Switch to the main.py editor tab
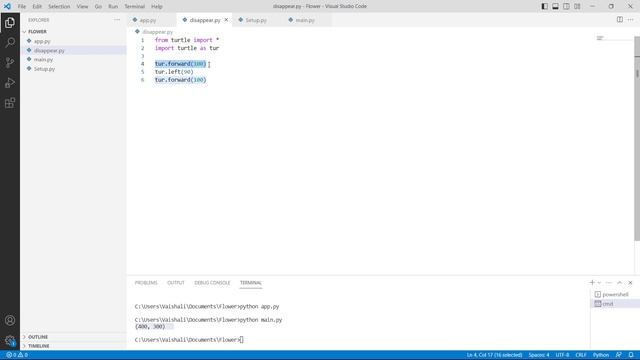The width and height of the screenshot is (640, 360). (307, 20)
